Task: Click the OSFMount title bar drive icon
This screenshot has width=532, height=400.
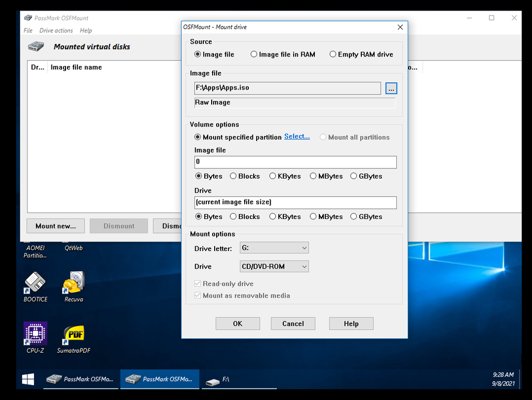Action: (28, 17)
